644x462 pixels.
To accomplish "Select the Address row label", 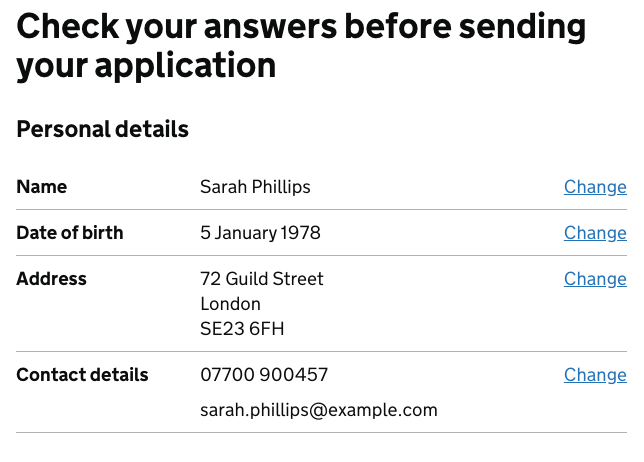I will (x=51, y=279).
